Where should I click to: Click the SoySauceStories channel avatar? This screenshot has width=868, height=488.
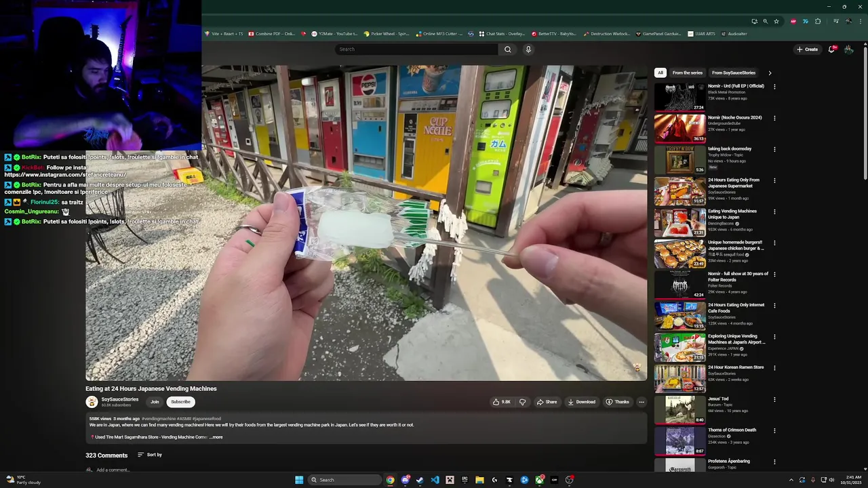point(92,402)
